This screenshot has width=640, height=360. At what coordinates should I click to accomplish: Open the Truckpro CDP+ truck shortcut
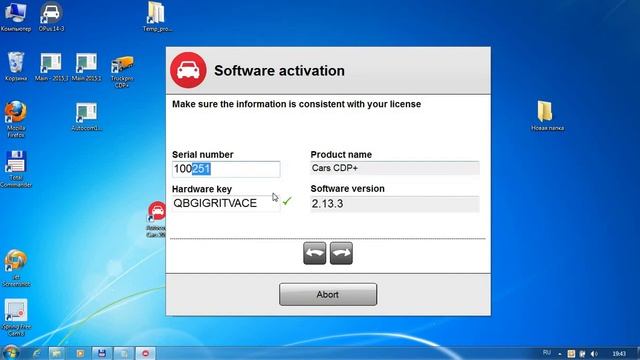[x=122, y=71]
